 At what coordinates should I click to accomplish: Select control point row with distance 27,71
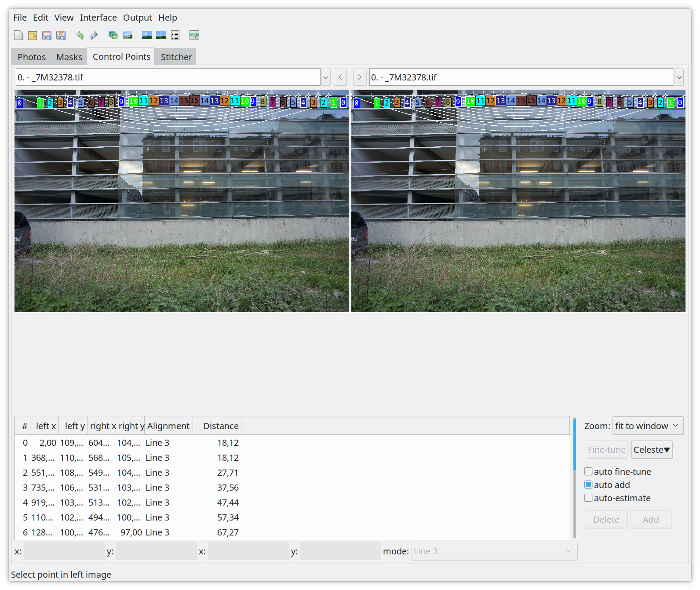coord(292,473)
